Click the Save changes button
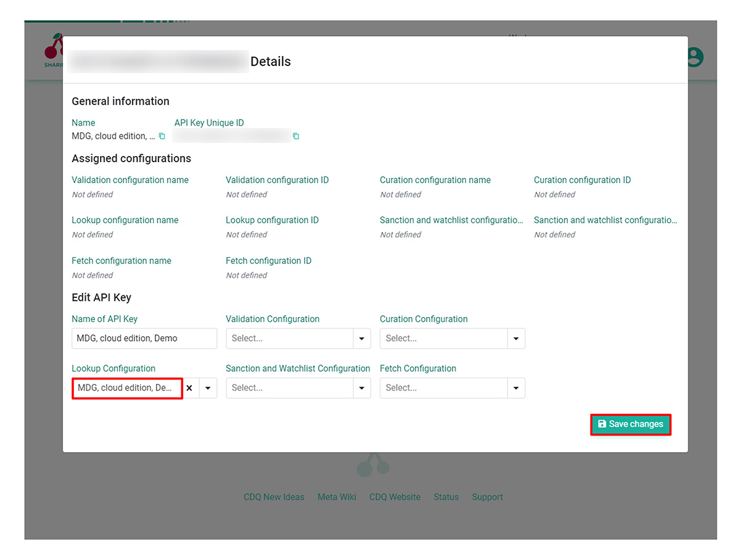The height and width of the screenshot is (560, 740). (631, 424)
